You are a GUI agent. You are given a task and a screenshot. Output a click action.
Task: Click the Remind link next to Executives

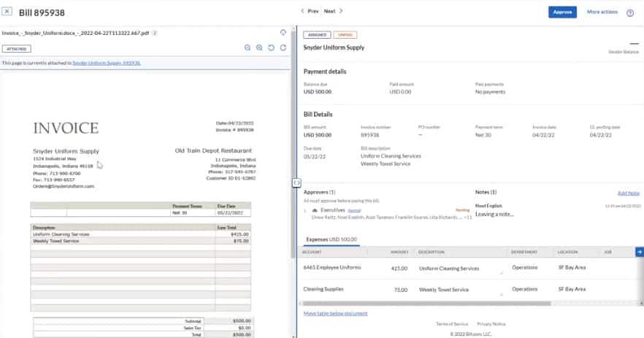pyautogui.click(x=354, y=211)
